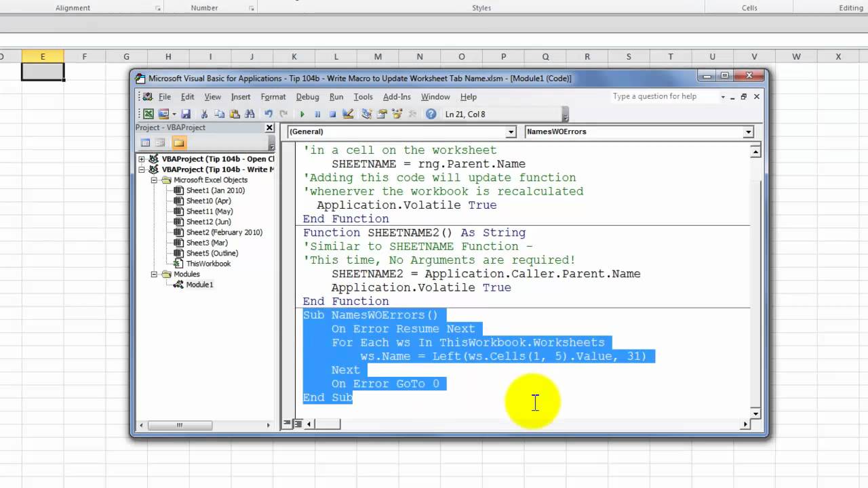
Task: Open the Alignment group dialog launcher in Excel
Action: (x=158, y=9)
